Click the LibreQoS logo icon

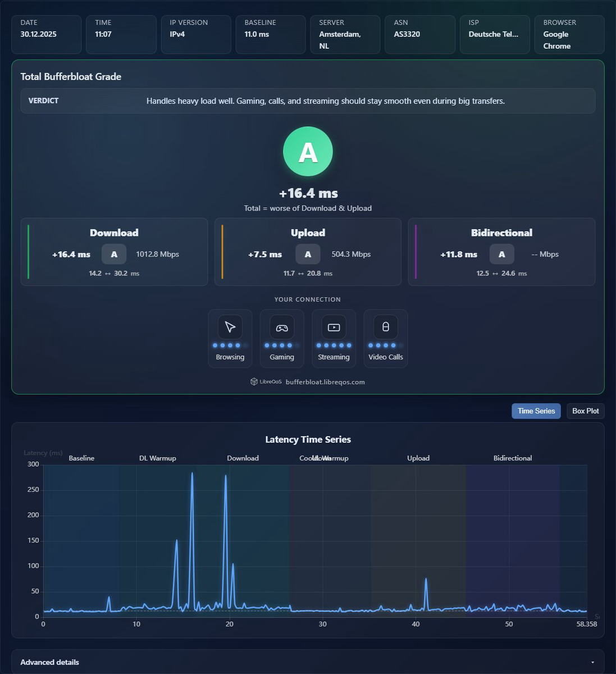[254, 382]
